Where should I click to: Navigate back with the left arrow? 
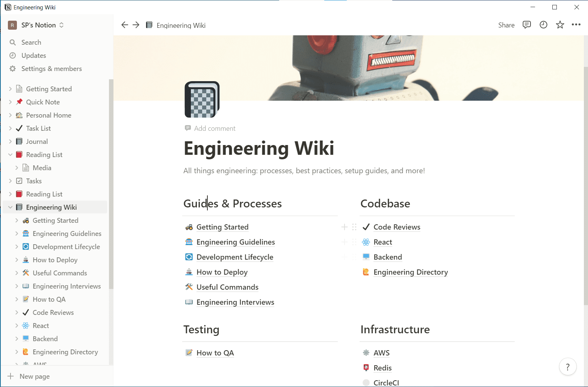click(125, 25)
